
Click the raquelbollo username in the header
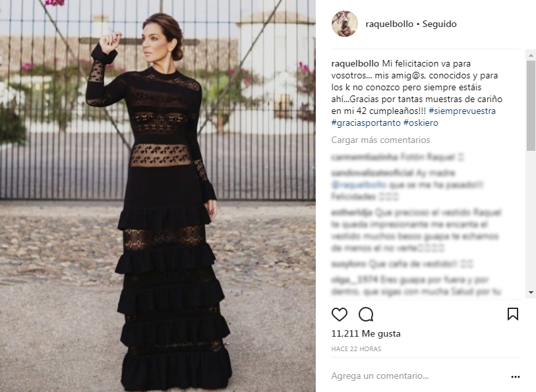coord(389,24)
